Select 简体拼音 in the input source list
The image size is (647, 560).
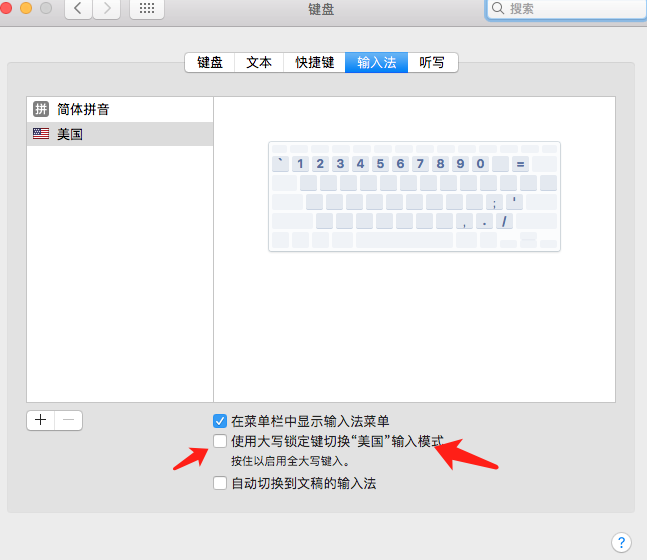(120, 109)
